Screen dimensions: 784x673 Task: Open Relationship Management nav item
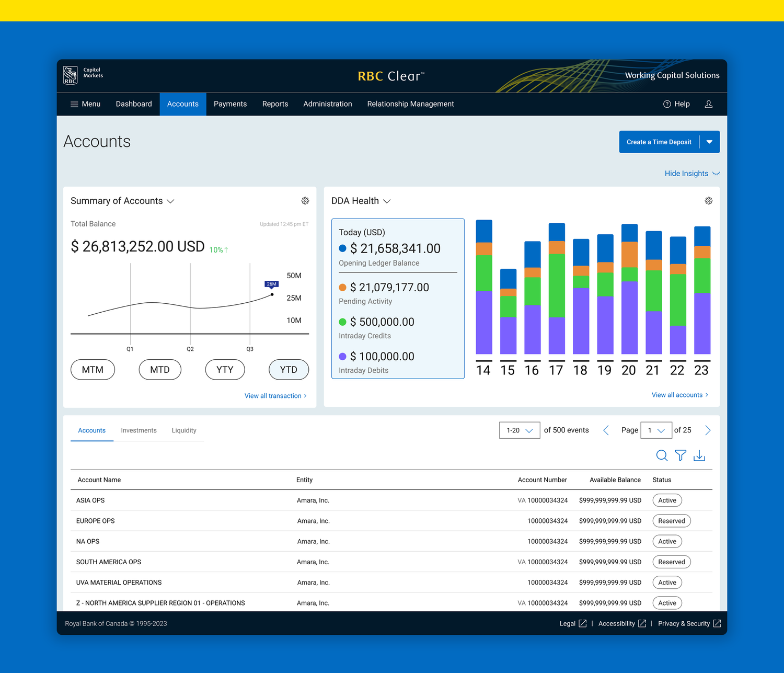pos(410,104)
